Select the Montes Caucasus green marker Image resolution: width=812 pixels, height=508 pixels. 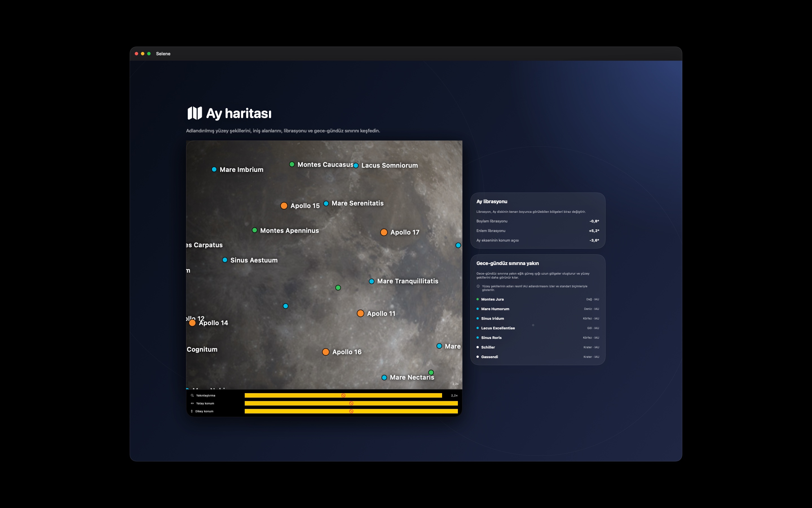(x=292, y=164)
